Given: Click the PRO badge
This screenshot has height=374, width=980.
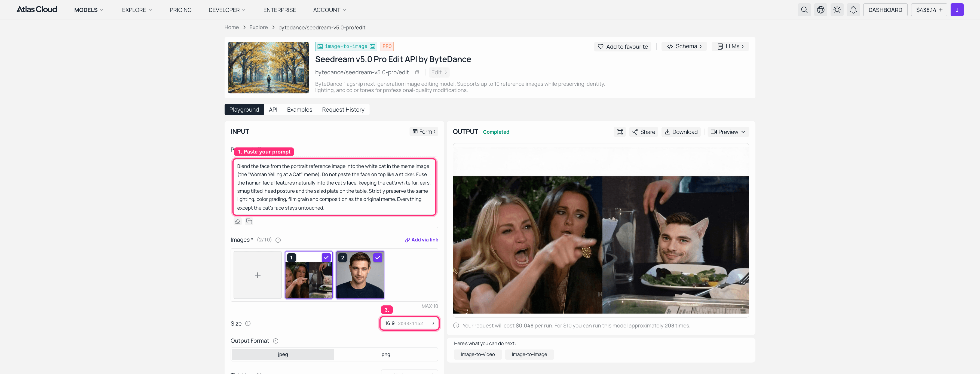Looking at the screenshot, I should click(x=387, y=47).
